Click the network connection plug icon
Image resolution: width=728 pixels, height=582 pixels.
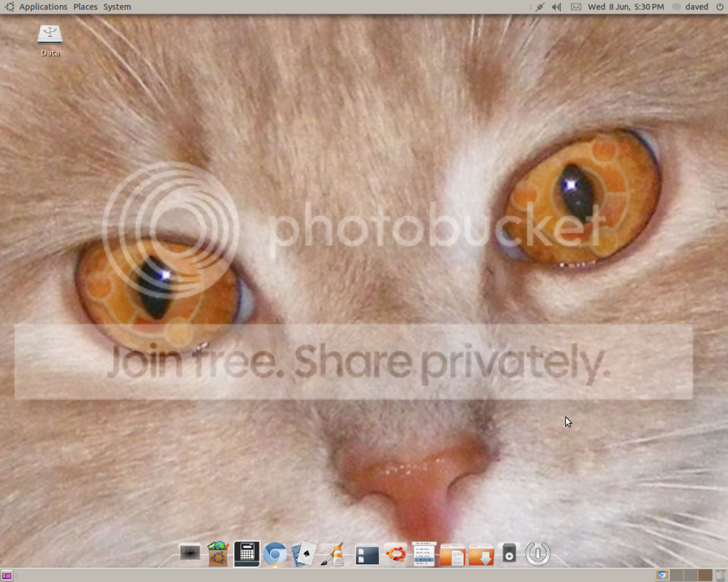click(x=540, y=7)
